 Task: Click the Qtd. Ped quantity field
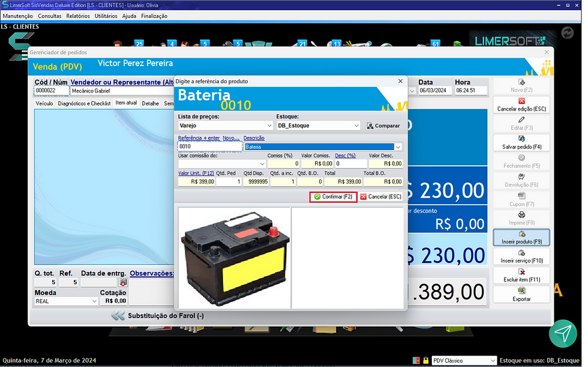point(229,181)
